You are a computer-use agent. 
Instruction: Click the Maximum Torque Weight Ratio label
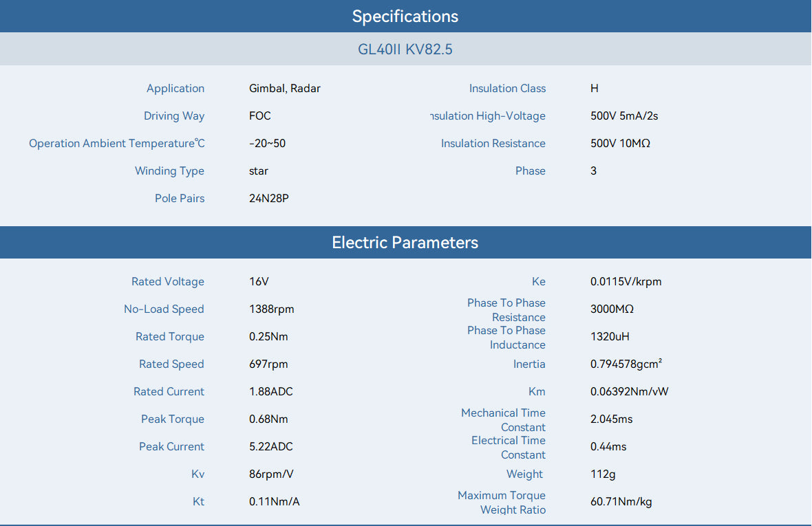501,502
